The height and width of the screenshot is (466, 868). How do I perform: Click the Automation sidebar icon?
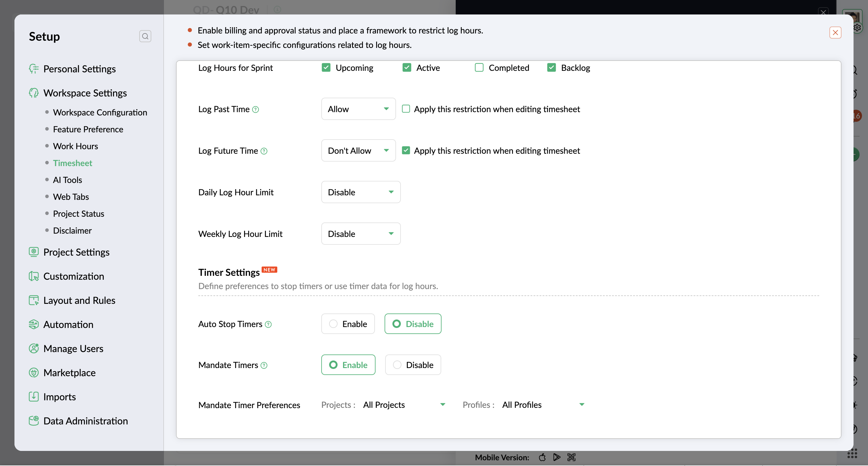point(33,324)
